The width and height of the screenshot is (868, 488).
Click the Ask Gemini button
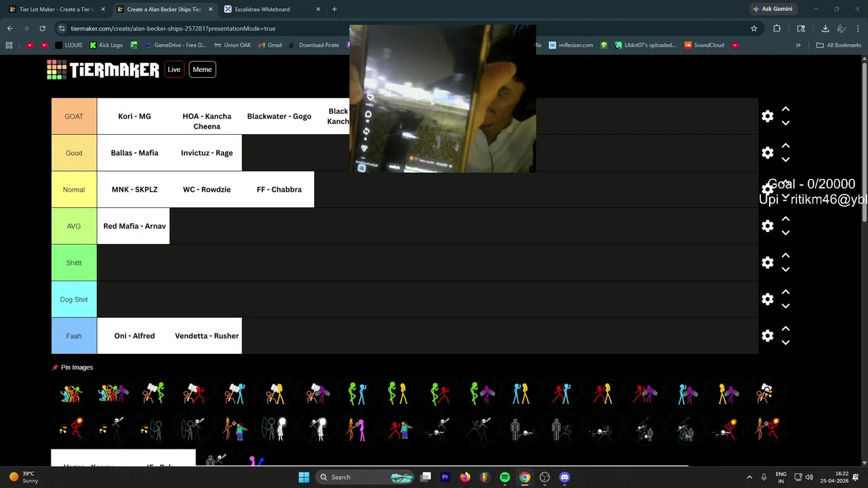(772, 9)
